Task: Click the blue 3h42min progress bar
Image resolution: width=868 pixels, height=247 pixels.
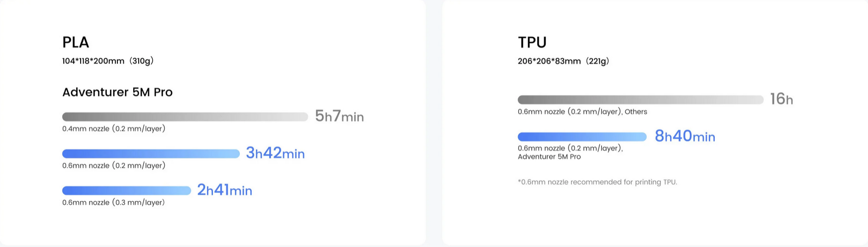Action: (151, 154)
